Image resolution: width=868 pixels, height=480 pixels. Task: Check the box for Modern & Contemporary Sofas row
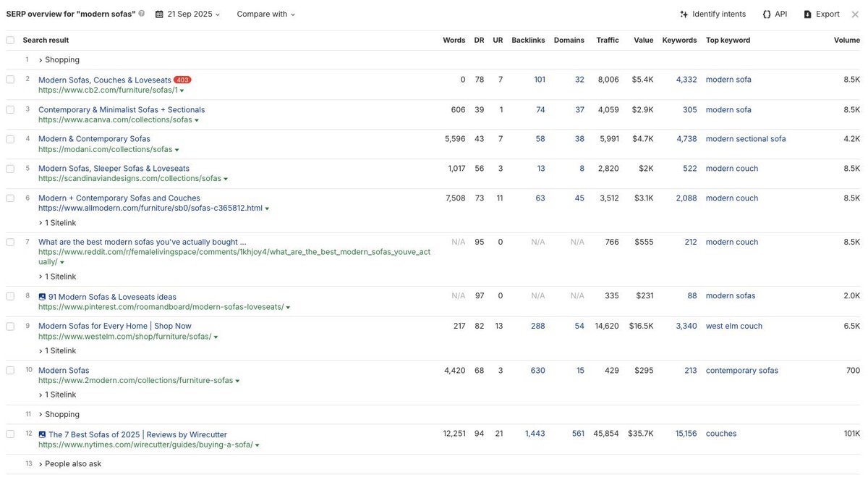(x=10, y=139)
